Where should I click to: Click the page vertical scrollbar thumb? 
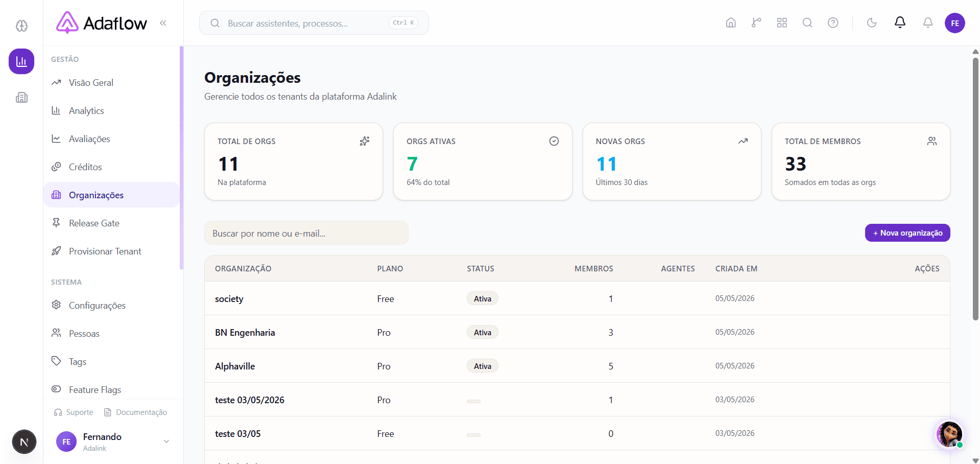(975, 188)
